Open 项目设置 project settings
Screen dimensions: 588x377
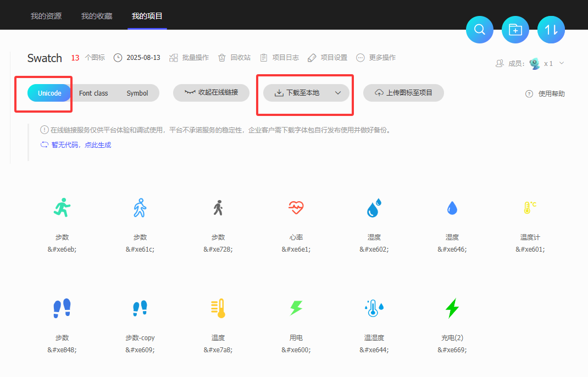tap(328, 58)
